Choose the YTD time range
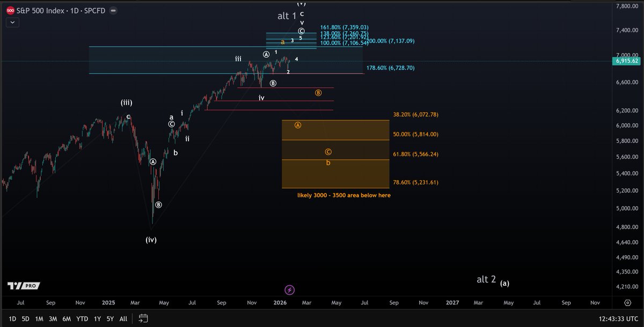644x327 pixels. (82, 318)
